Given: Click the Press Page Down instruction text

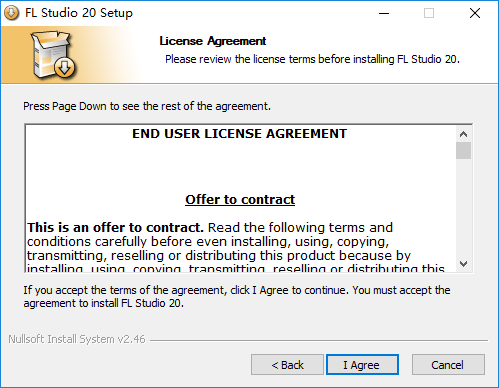Looking at the screenshot, I should [x=147, y=106].
